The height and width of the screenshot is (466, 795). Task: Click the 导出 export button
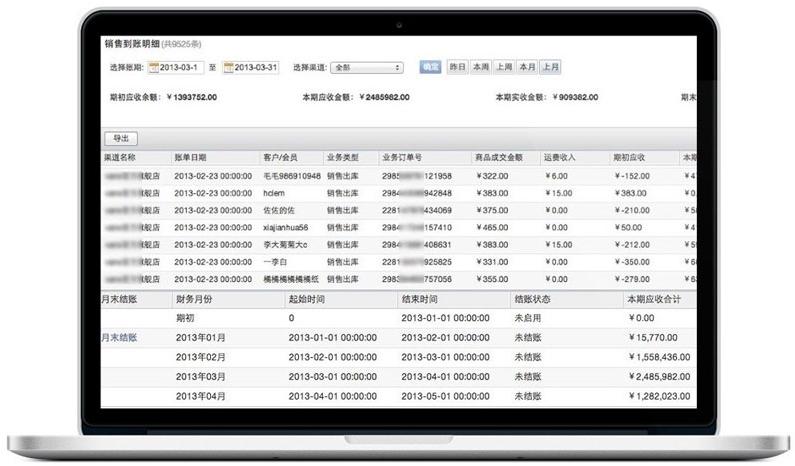tap(121, 138)
